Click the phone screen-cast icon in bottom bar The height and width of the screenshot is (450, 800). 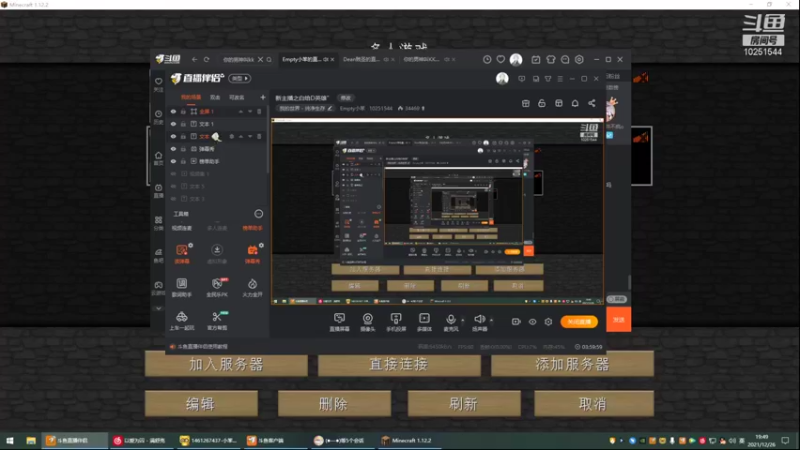point(396,319)
